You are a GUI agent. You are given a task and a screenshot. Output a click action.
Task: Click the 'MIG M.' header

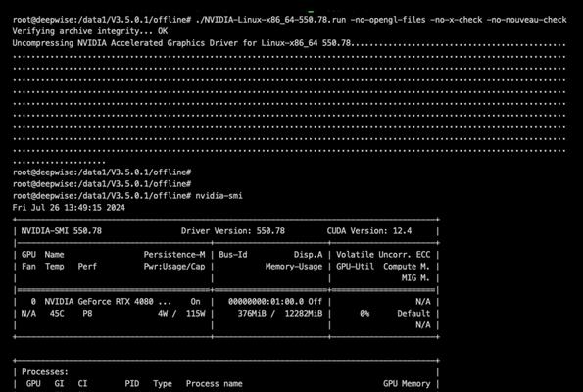pyautogui.click(x=415, y=277)
